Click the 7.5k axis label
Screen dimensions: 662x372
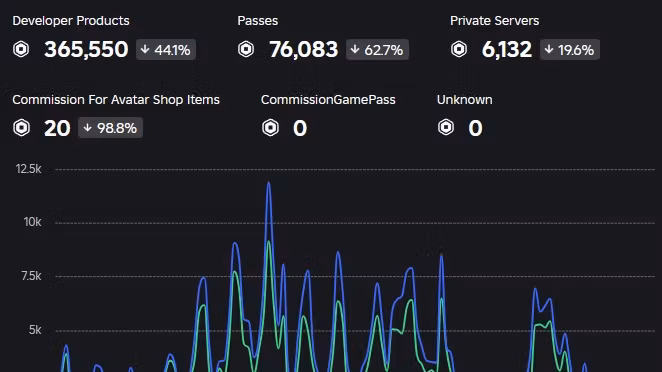[31, 276]
